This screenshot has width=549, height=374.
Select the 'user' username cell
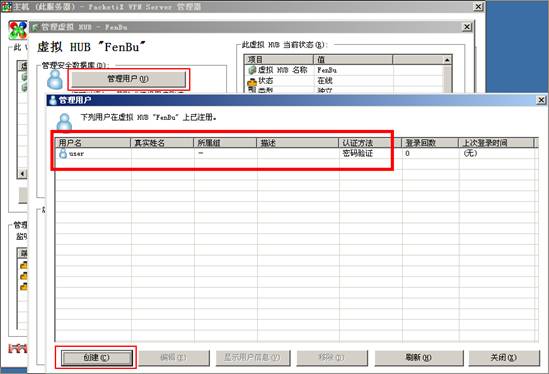tap(76, 154)
